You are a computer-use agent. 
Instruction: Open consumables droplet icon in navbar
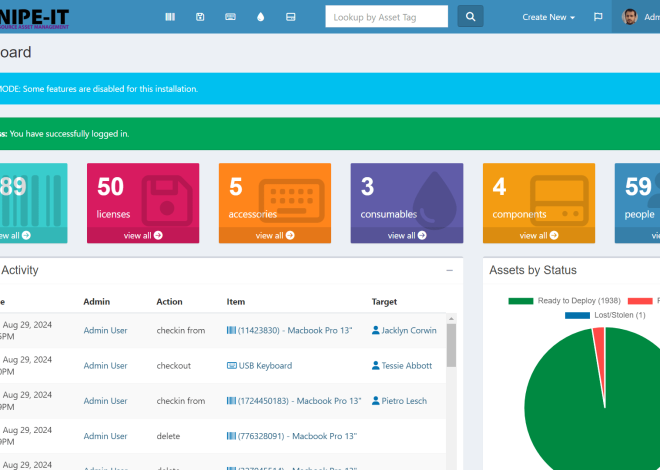(x=261, y=17)
